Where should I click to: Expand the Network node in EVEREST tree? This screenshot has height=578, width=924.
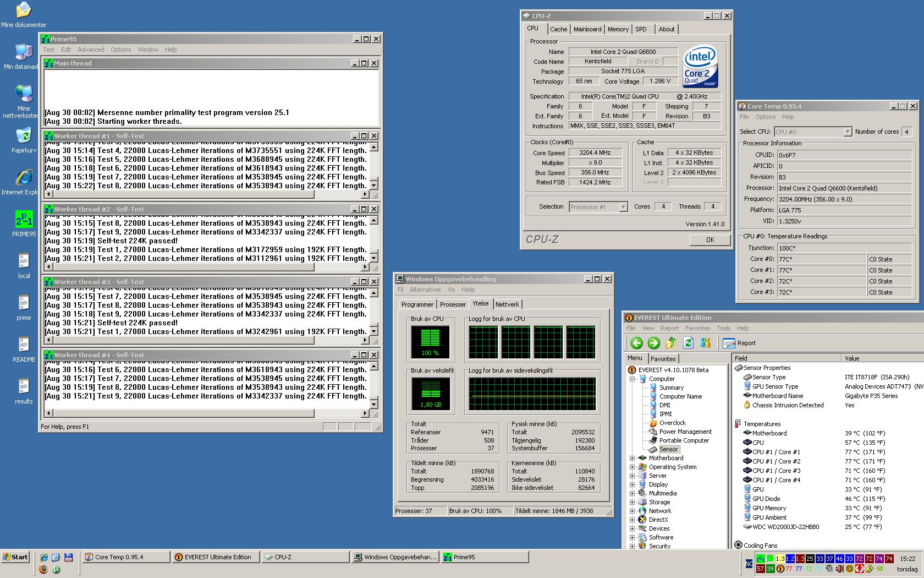coord(632,511)
